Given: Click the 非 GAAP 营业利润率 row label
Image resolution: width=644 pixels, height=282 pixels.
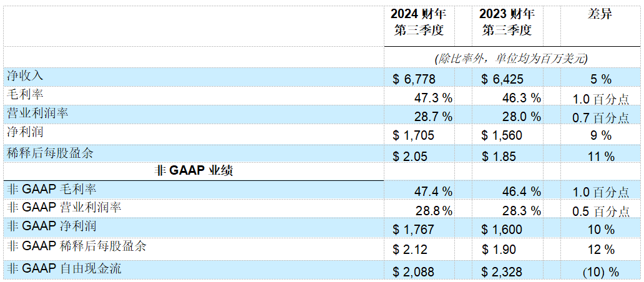Looking at the screenshot, I should tap(61, 208).
